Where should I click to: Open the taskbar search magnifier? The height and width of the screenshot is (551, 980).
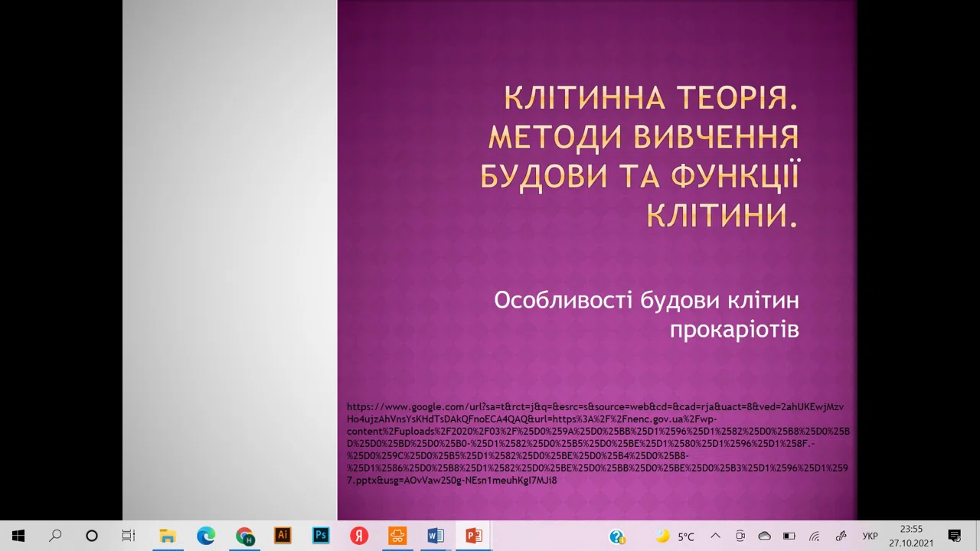[x=55, y=536]
